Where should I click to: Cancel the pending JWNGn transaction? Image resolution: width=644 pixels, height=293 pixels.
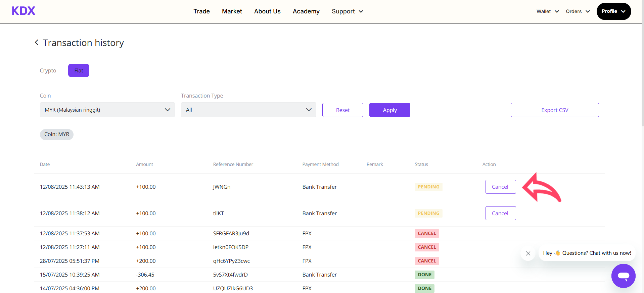point(500,187)
